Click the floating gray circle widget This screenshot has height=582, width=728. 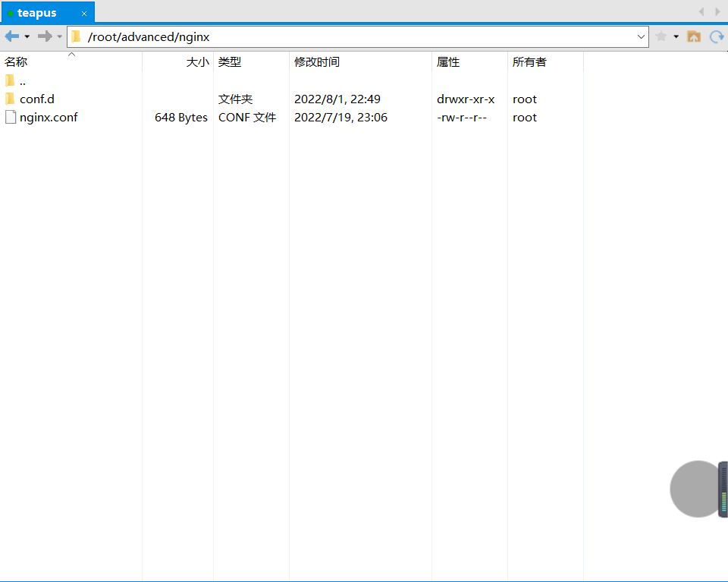(x=697, y=489)
